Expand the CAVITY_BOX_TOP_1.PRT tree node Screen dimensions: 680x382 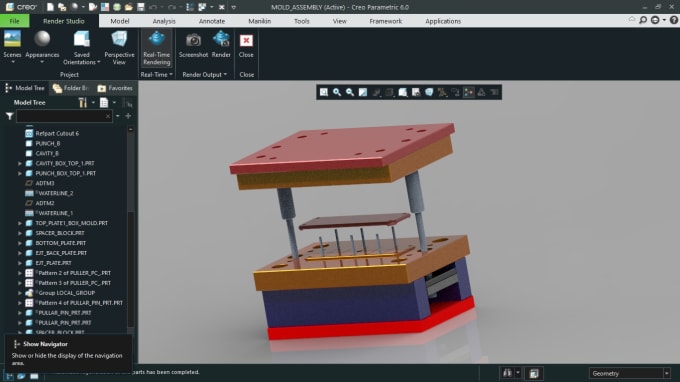point(20,163)
